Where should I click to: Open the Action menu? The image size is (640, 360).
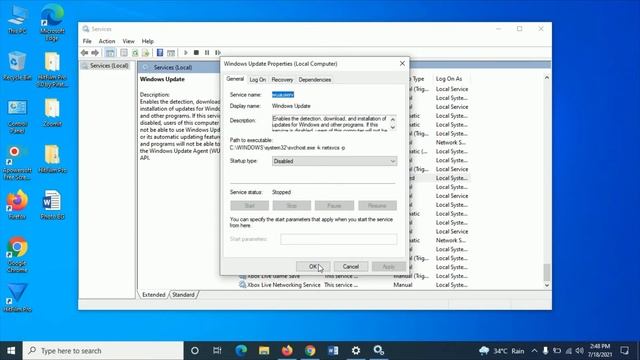point(107,41)
